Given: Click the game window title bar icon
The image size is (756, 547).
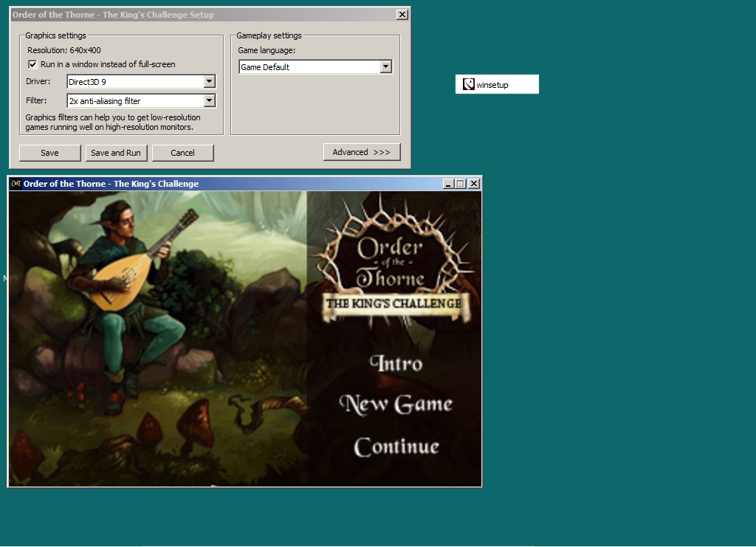Looking at the screenshot, I should click(16, 184).
